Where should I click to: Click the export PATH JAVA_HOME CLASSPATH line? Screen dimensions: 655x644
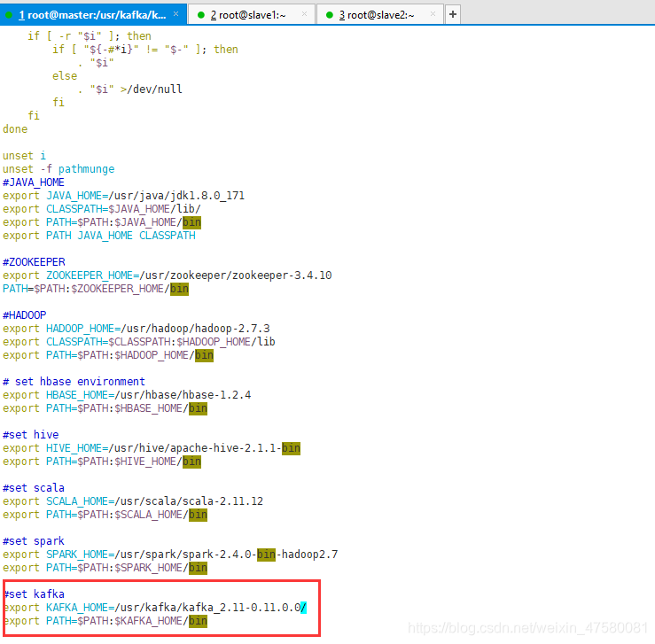[99, 236]
